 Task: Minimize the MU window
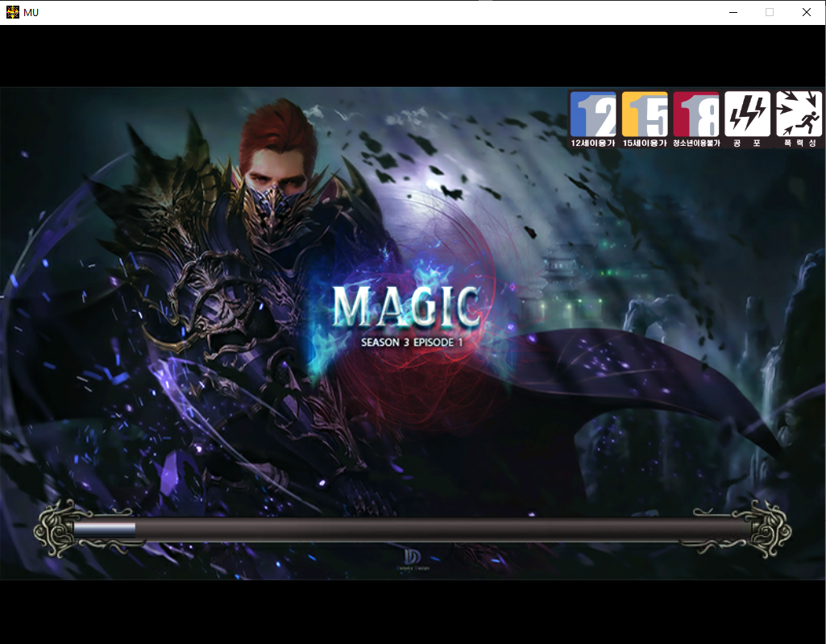[733, 13]
